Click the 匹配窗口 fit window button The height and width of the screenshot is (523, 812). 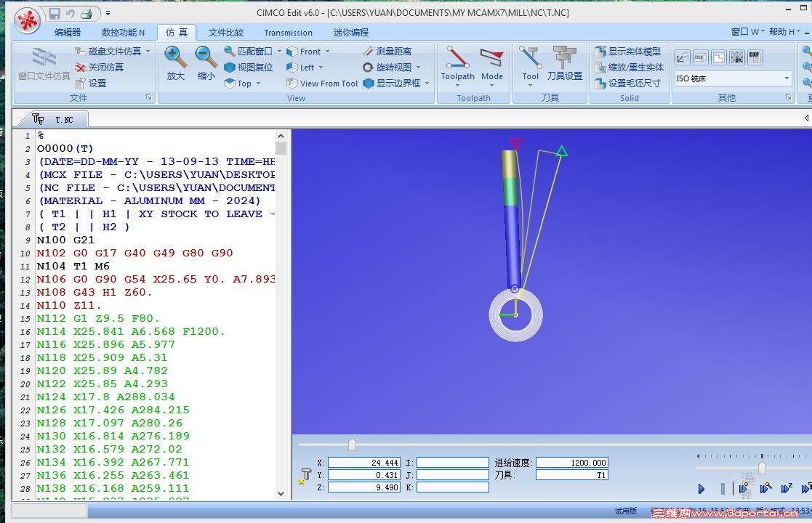(248, 52)
